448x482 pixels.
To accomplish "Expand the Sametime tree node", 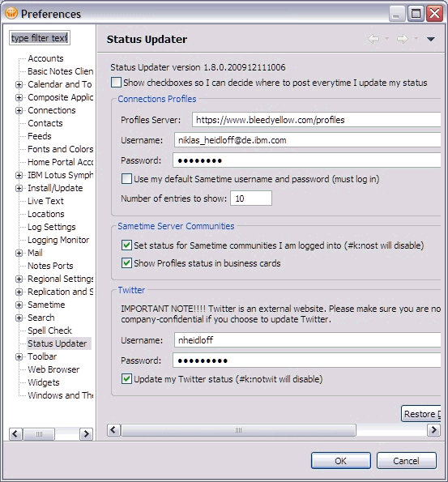I will coord(19,305).
